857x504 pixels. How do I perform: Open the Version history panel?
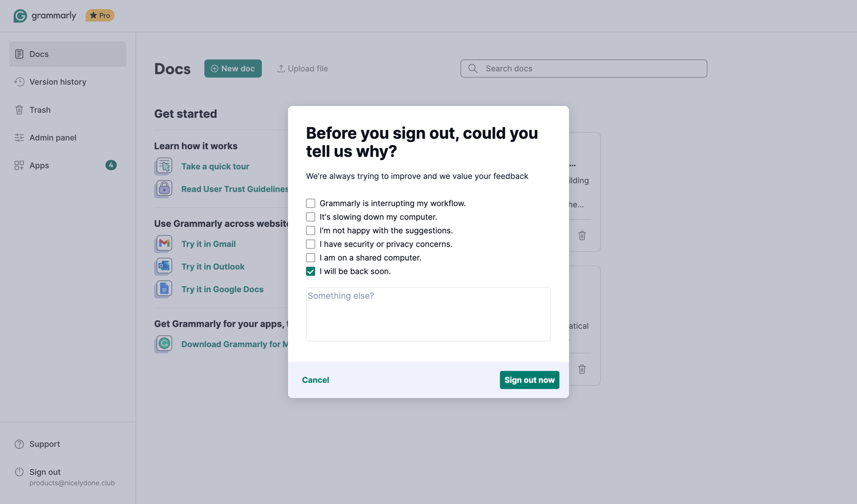tap(58, 82)
